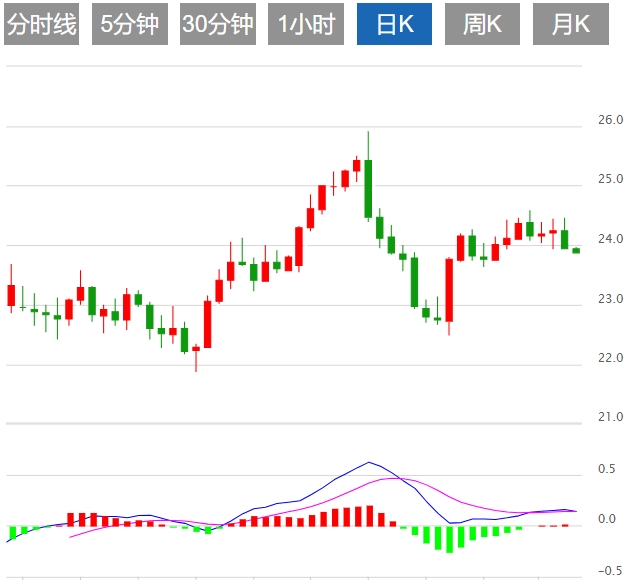Image resolution: width=634 pixels, height=580 pixels.
Task: Select the 5分钟 interval tab
Action: click(x=130, y=24)
